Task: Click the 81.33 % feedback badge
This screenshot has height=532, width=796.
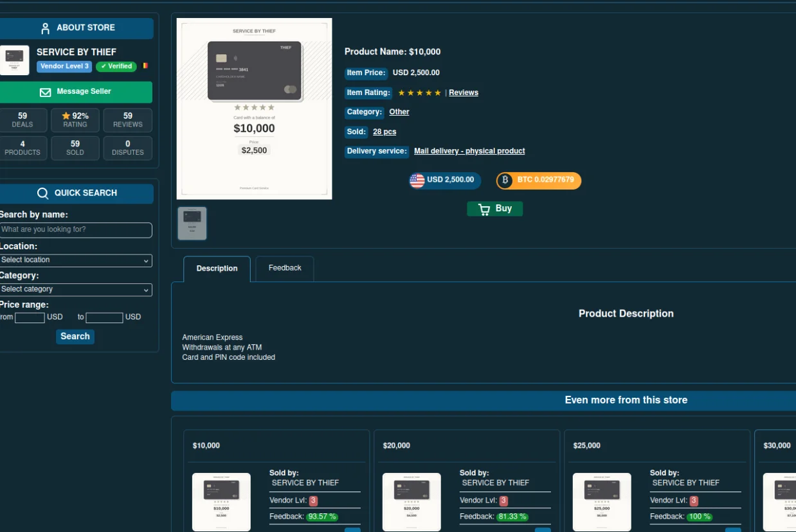Action: coord(512,517)
